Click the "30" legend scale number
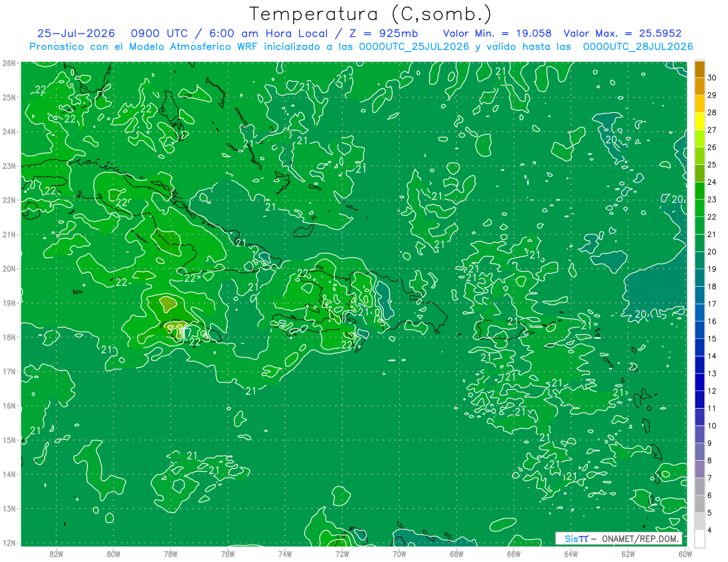Image resolution: width=728 pixels, height=562 pixels. (712, 78)
